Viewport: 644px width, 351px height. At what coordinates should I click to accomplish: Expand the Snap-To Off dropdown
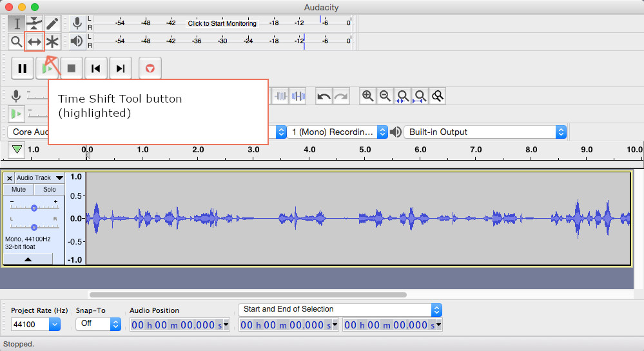98,325
